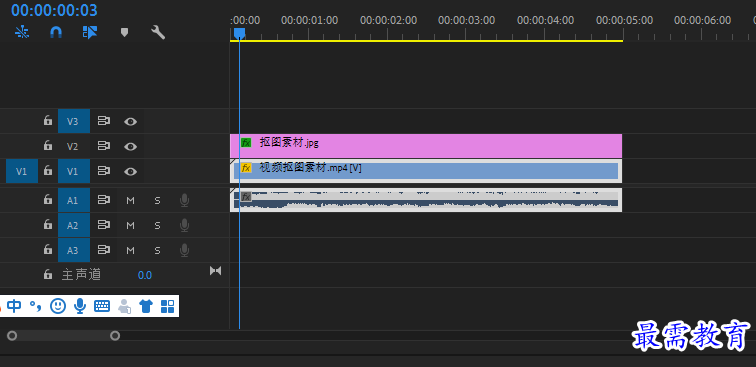Click left handle of timeline zoom scrollbar
Viewport: 756px width, 367px height.
[12, 336]
